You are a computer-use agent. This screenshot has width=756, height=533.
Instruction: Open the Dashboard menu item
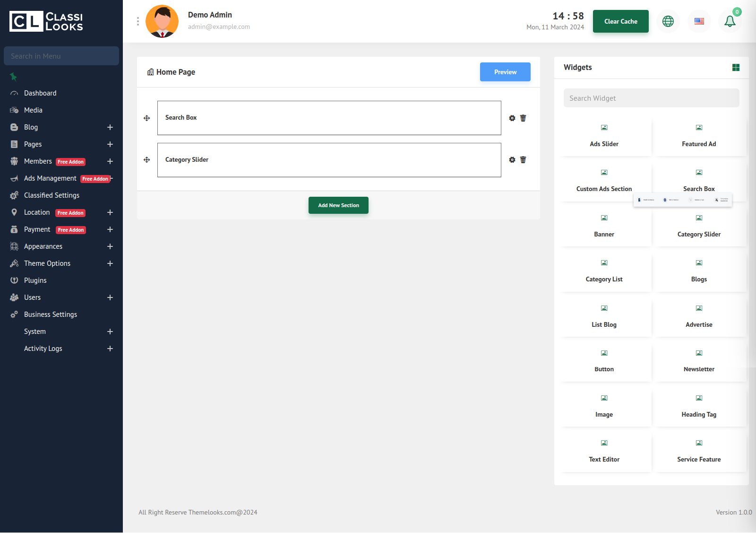click(40, 93)
